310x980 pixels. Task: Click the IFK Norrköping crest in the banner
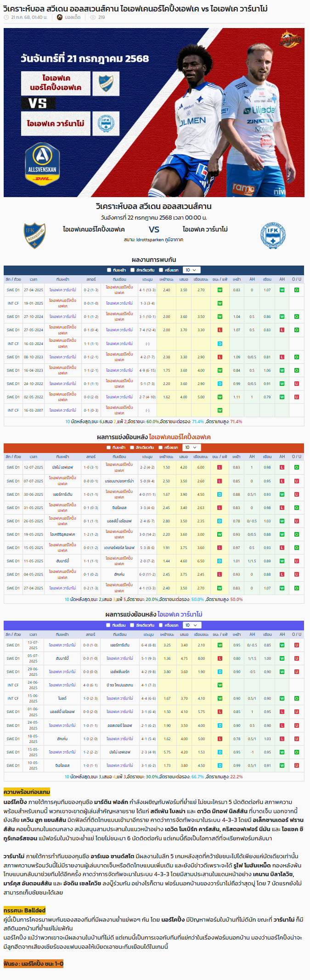(x=106, y=84)
